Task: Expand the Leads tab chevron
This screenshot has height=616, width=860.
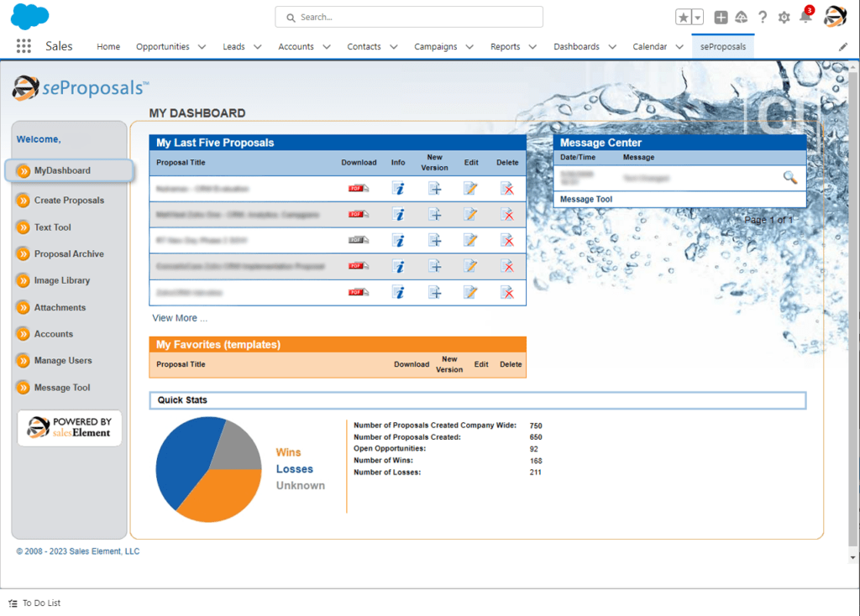Action: (x=258, y=47)
